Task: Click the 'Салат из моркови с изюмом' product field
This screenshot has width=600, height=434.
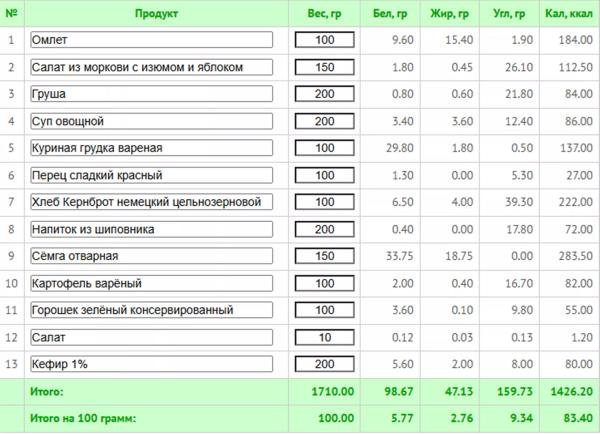Action: [151, 67]
